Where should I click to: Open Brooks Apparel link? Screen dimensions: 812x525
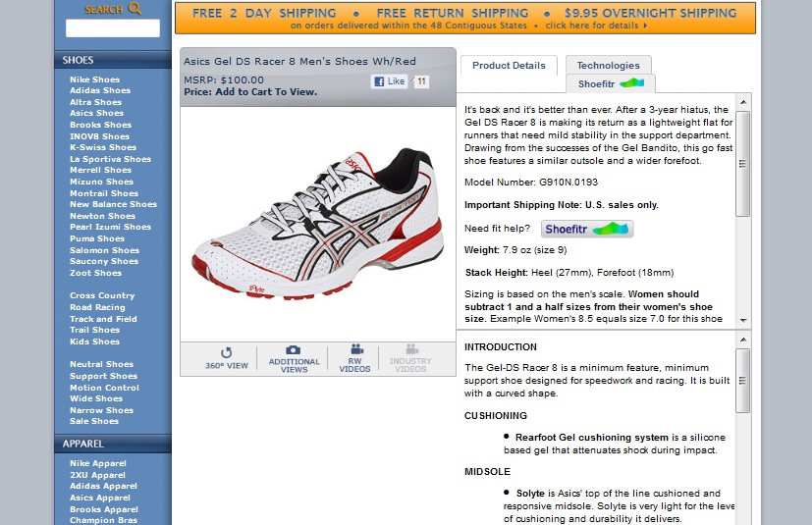(x=104, y=510)
